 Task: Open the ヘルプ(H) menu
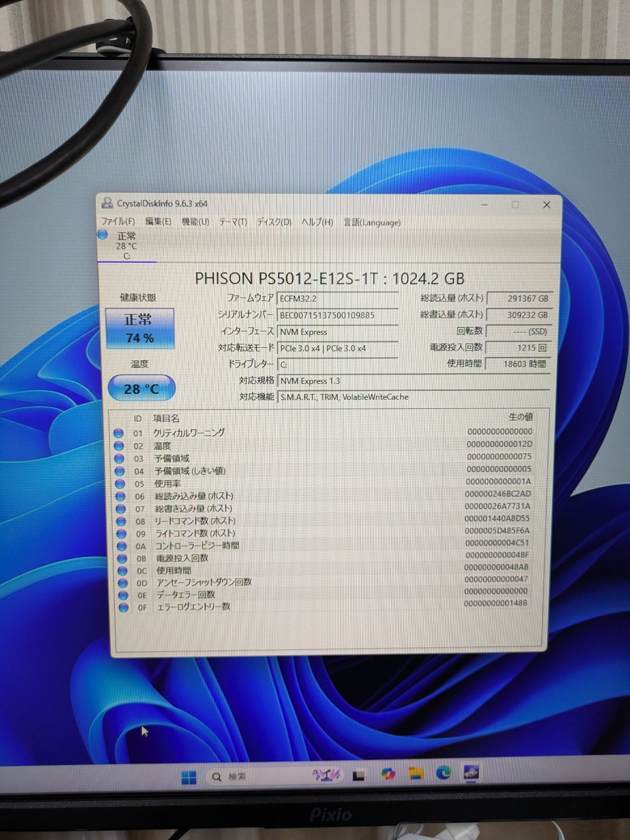317,222
